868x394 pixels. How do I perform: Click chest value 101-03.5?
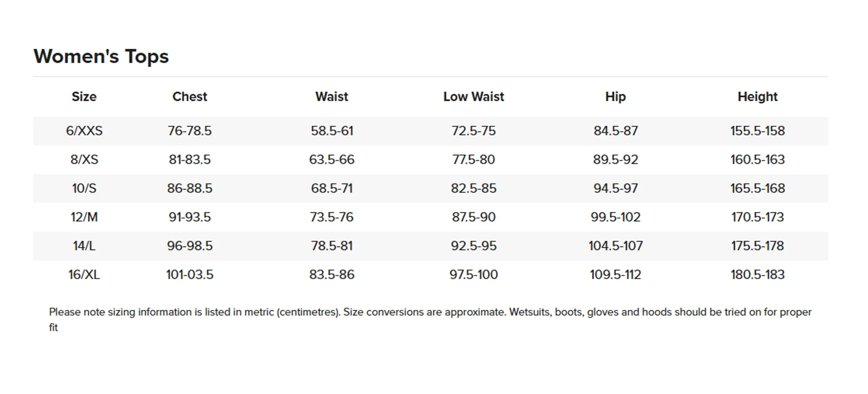tap(189, 274)
